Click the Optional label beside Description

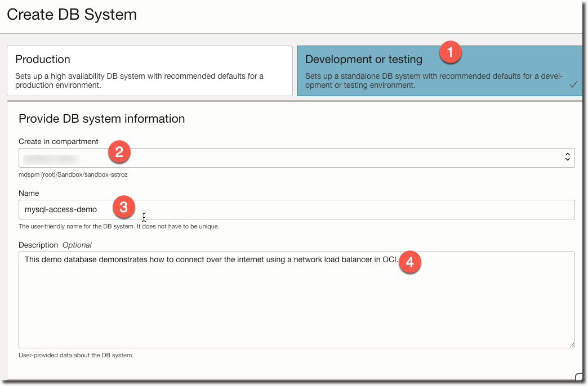(77, 245)
